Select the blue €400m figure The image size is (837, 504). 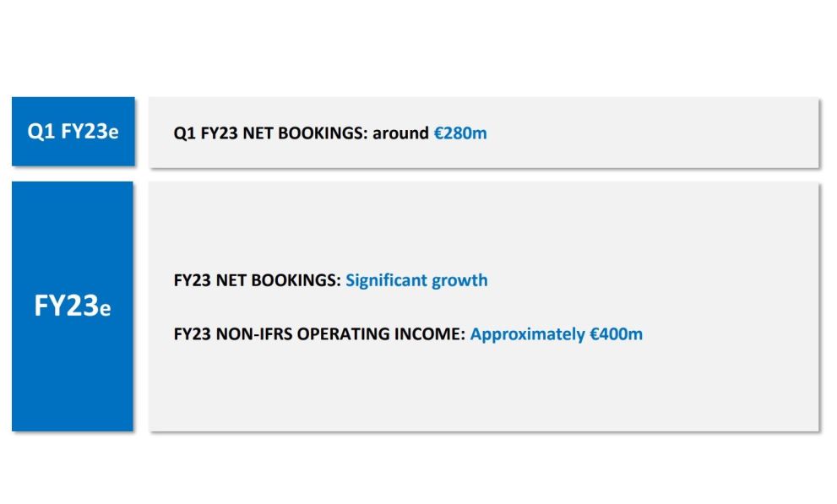[x=616, y=334]
